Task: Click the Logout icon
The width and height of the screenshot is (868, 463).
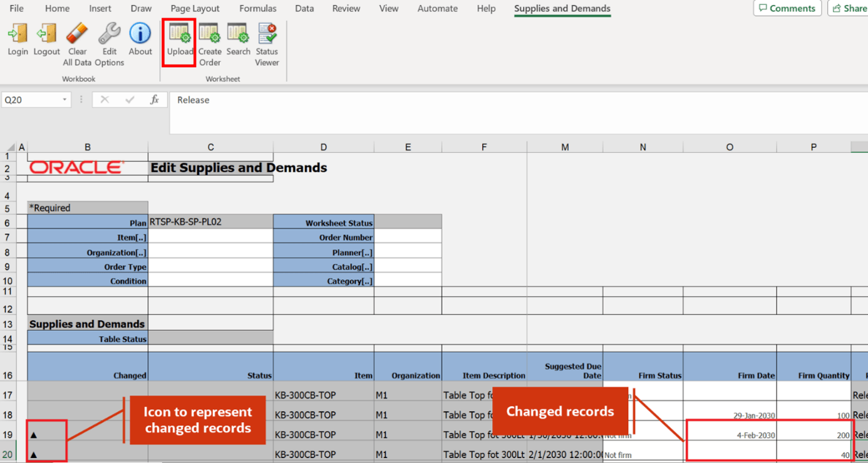Action: pyautogui.click(x=47, y=39)
